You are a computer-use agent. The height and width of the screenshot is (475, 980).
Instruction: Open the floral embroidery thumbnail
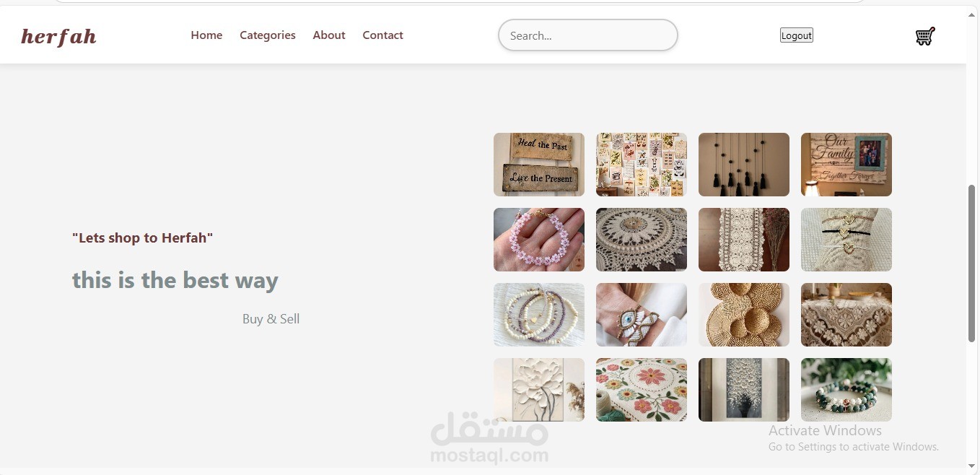click(642, 390)
